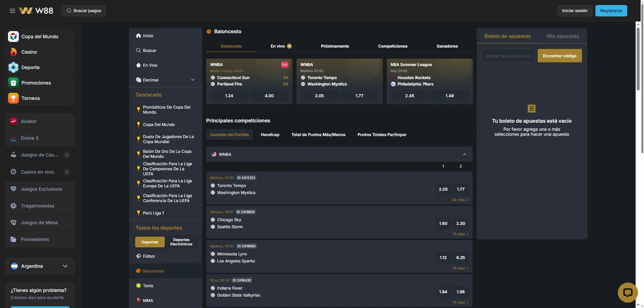Viewport: 644px width, 308px height.
Task: Switch to Competiciones tab
Action: click(x=393, y=46)
